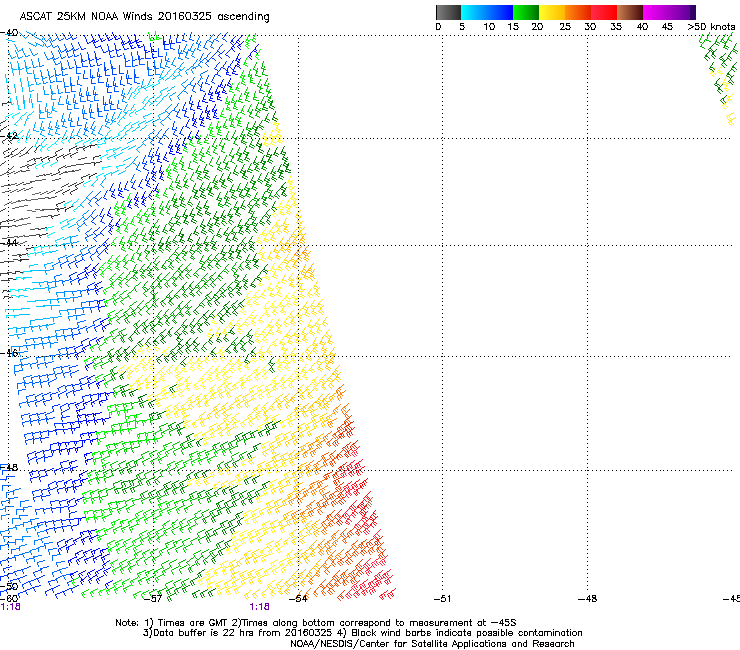This screenshot has height=650, width=740.
Task: Click the legend label '35' under color bar
Action: [x=616, y=27]
